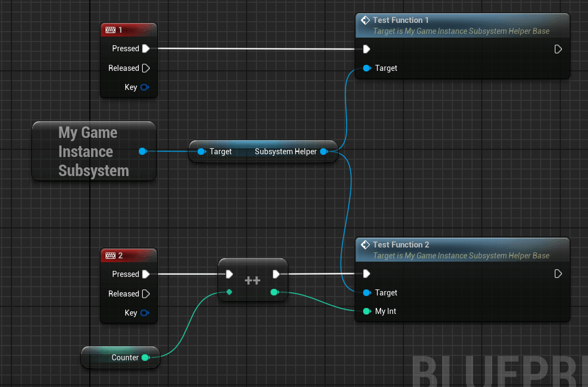Click Test Function 1 output exec pin
588x387 pixels.
tap(558, 49)
